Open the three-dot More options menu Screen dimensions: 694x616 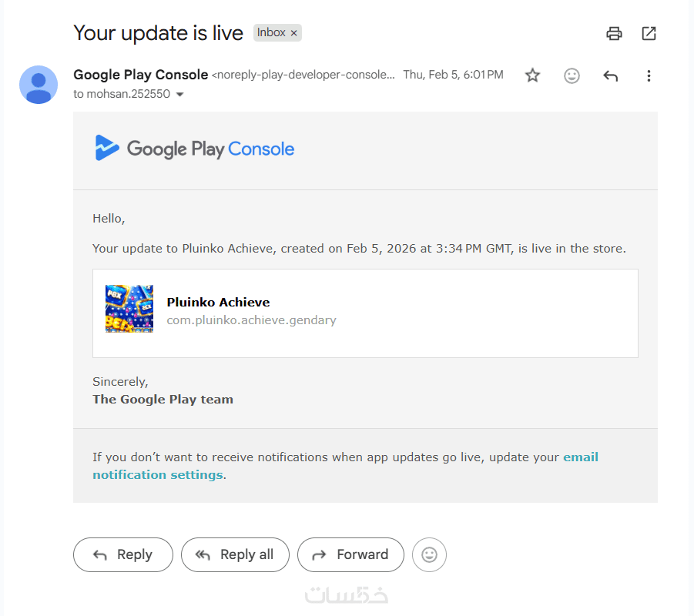click(x=649, y=75)
